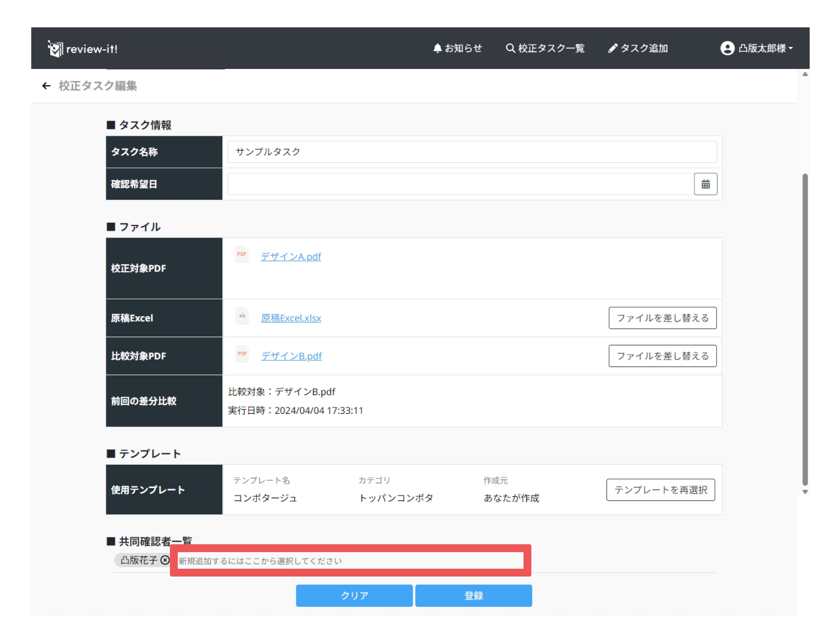
Task: Click the xls file icon for 原稿Excel
Action: pyautogui.click(x=242, y=316)
